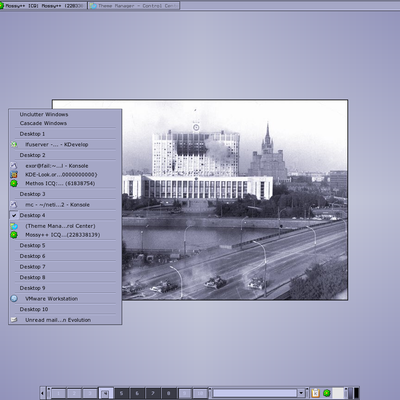The width and height of the screenshot is (400, 400).
Task: Switch to desktop 7 in the pager
Action: pyautogui.click(x=153, y=393)
